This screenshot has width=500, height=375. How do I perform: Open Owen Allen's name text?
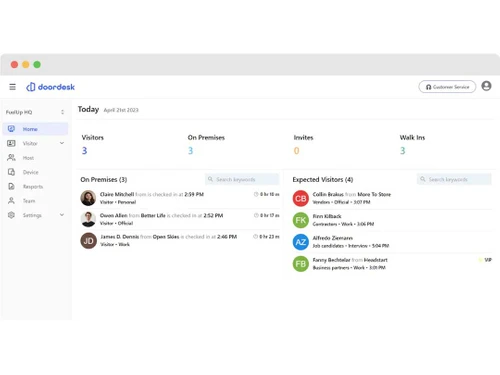pyautogui.click(x=114, y=216)
